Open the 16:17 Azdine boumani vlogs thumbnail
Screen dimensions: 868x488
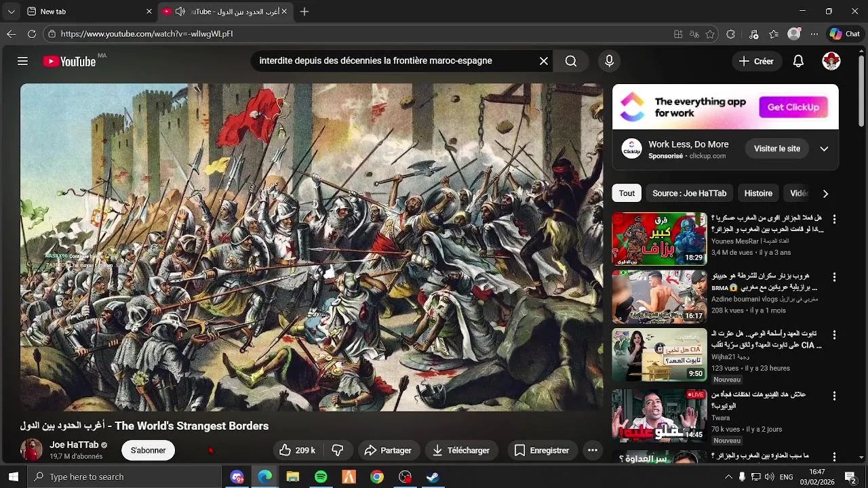point(659,297)
